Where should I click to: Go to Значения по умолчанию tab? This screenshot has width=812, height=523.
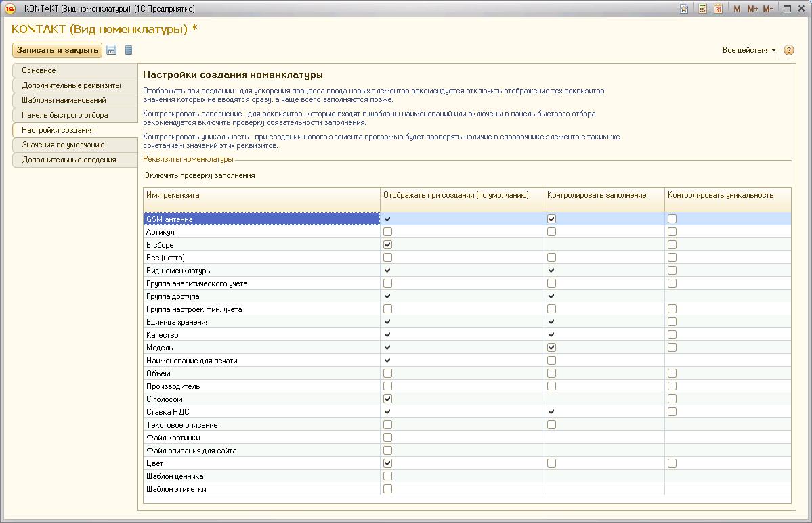[74, 145]
